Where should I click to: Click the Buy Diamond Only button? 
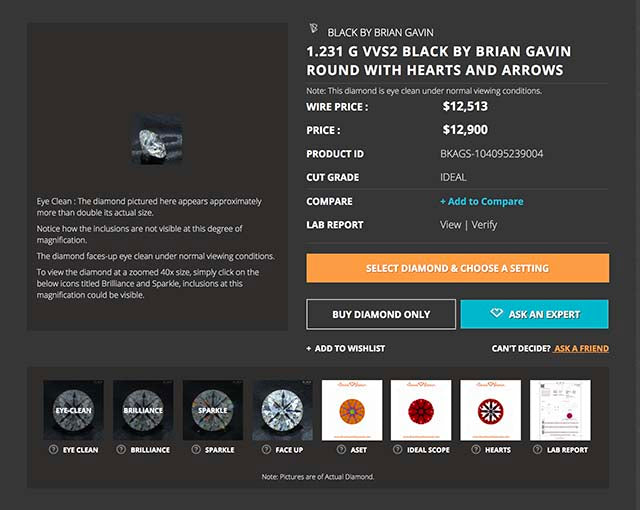click(381, 314)
